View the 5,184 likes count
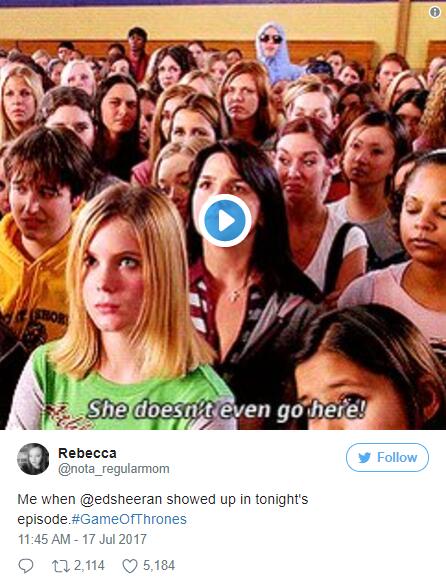Screen dimensions: 446x583 pos(159,566)
